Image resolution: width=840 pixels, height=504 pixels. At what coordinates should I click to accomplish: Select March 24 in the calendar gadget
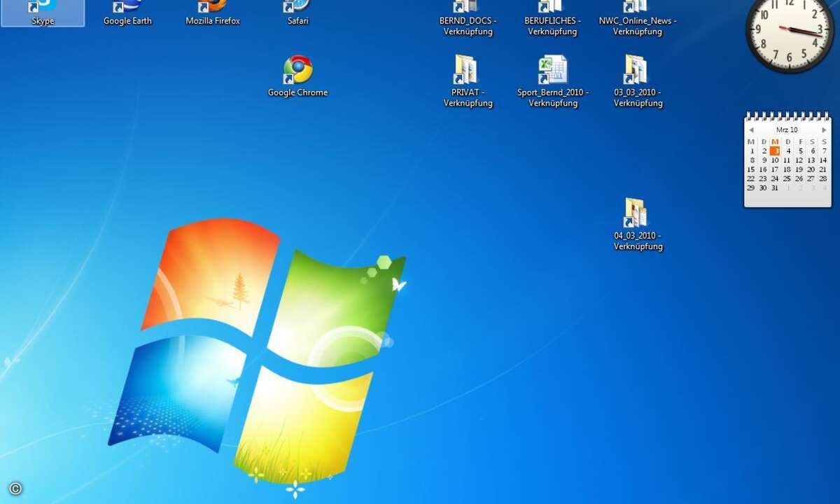[x=775, y=178]
